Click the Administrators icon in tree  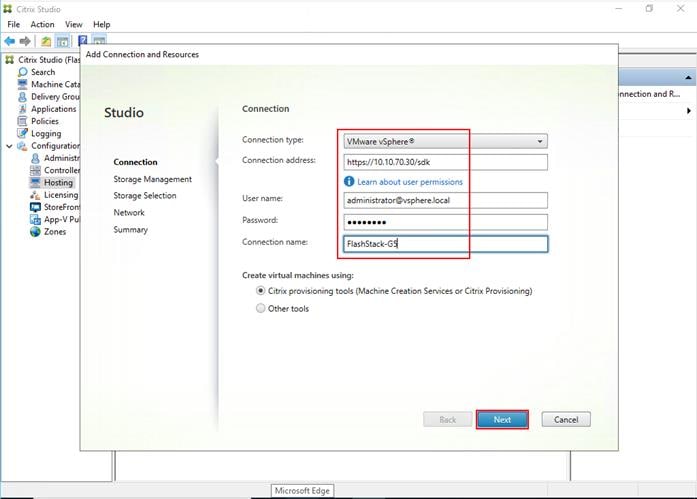(35, 158)
